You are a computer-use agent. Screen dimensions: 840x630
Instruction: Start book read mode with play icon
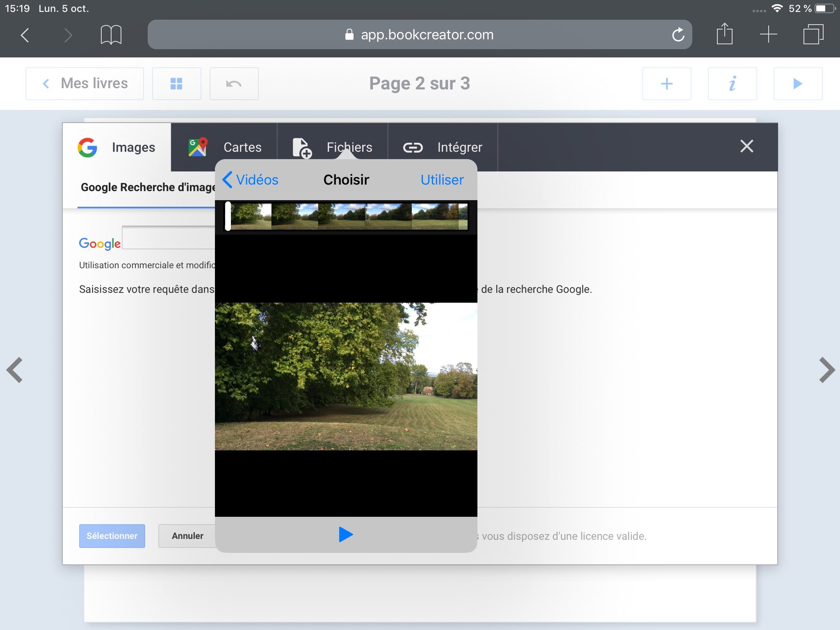coord(797,84)
